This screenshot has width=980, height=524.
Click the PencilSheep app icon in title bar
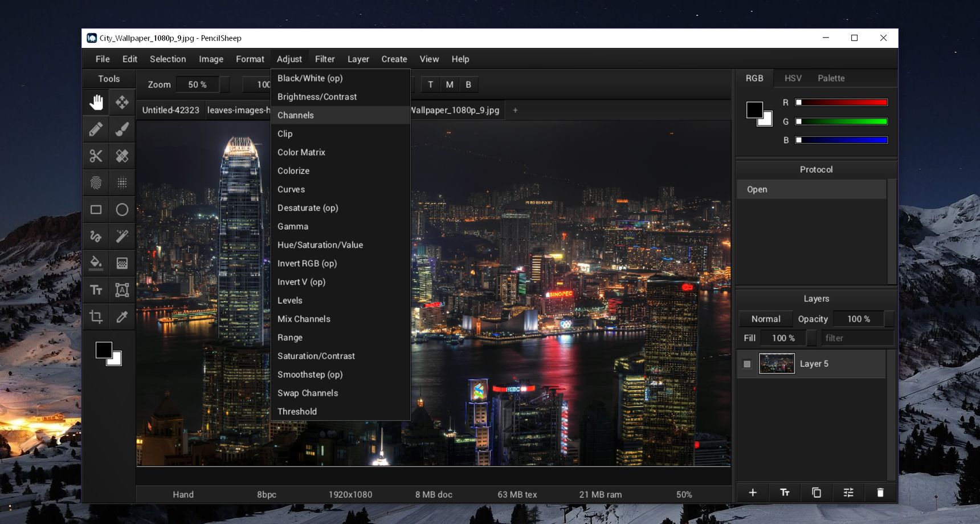(91, 38)
